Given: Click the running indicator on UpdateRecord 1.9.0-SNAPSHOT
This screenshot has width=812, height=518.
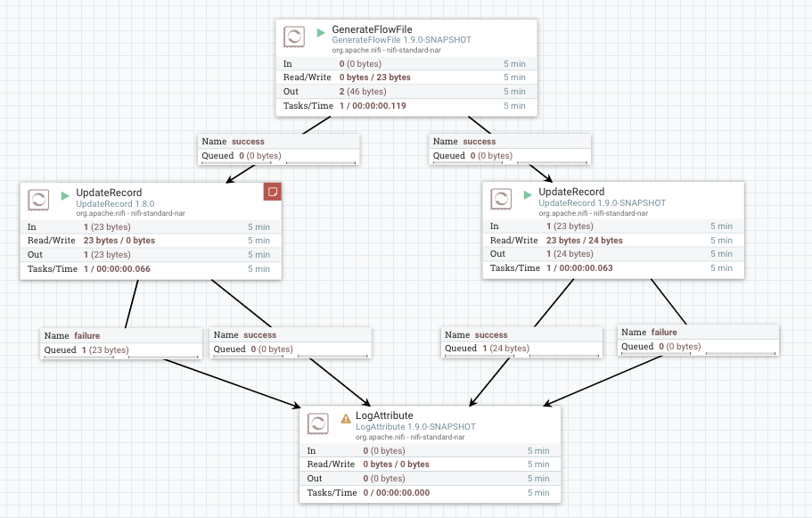Looking at the screenshot, I should (527, 194).
